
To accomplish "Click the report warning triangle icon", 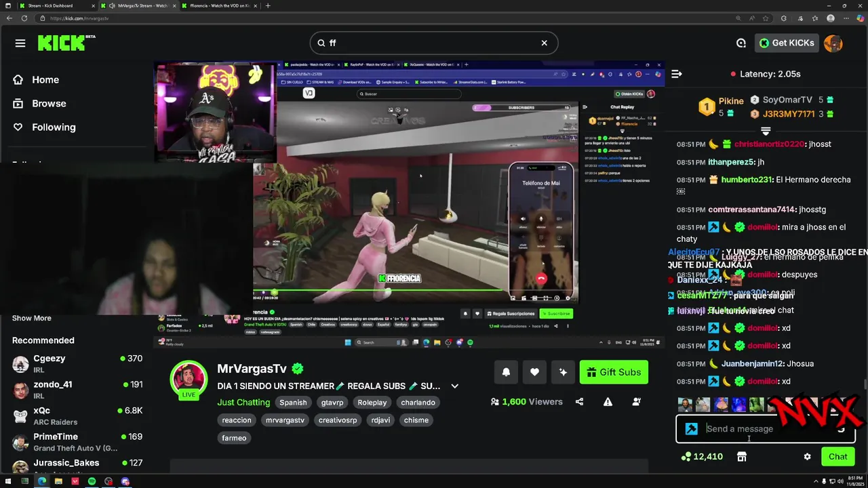I will (x=608, y=401).
